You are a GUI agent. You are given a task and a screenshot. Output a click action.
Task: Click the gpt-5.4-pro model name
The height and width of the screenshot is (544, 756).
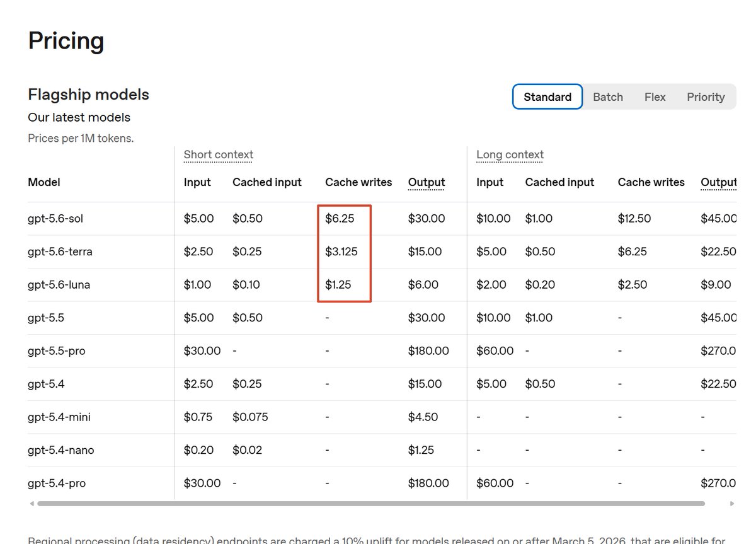click(57, 483)
